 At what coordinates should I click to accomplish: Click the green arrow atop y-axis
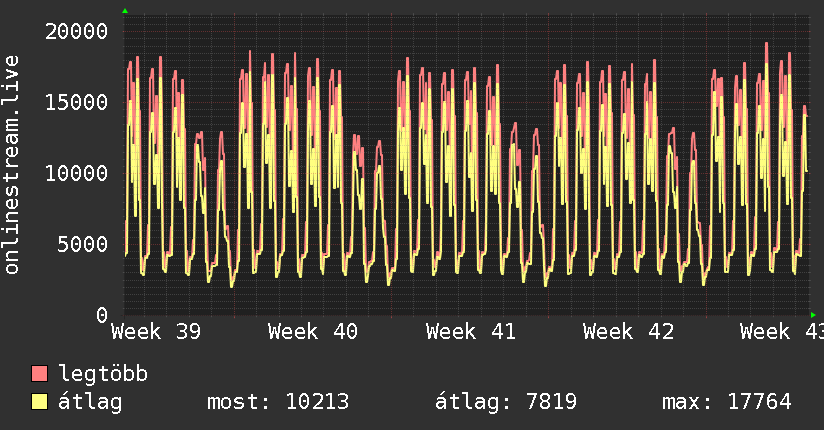(x=125, y=11)
